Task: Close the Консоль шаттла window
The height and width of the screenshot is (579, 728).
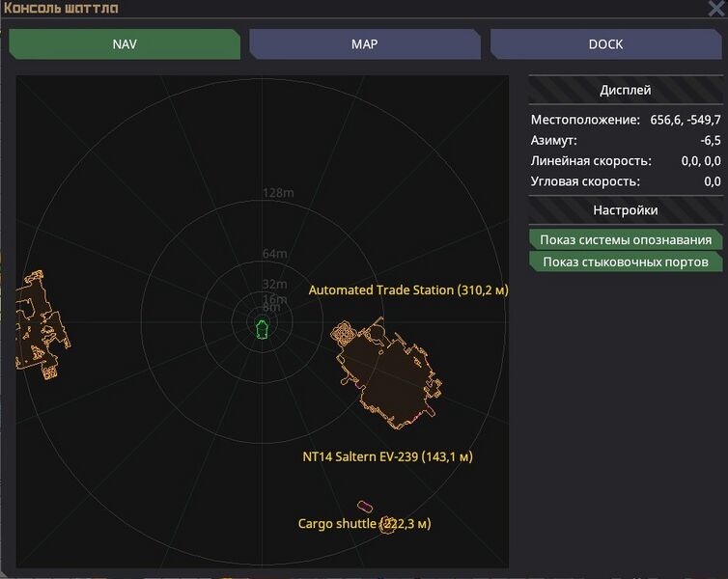Action: pyautogui.click(x=716, y=9)
